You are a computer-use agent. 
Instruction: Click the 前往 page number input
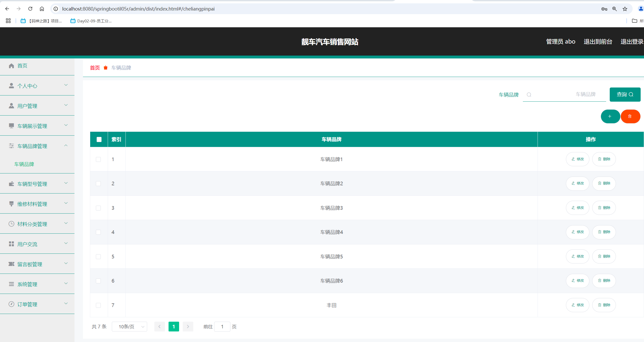pyautogui.click(x=222, y=327)
